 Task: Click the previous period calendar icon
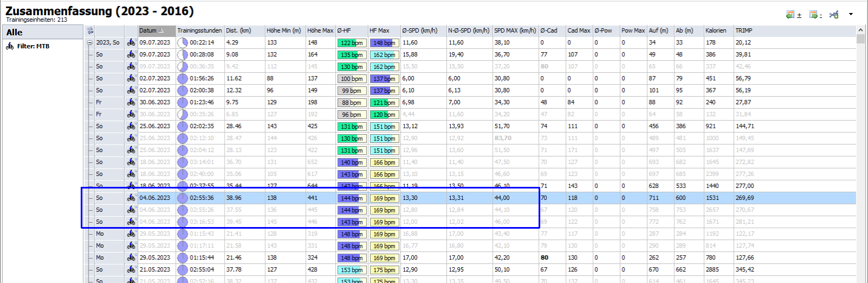pyautogui.click(x=791, y=15)
